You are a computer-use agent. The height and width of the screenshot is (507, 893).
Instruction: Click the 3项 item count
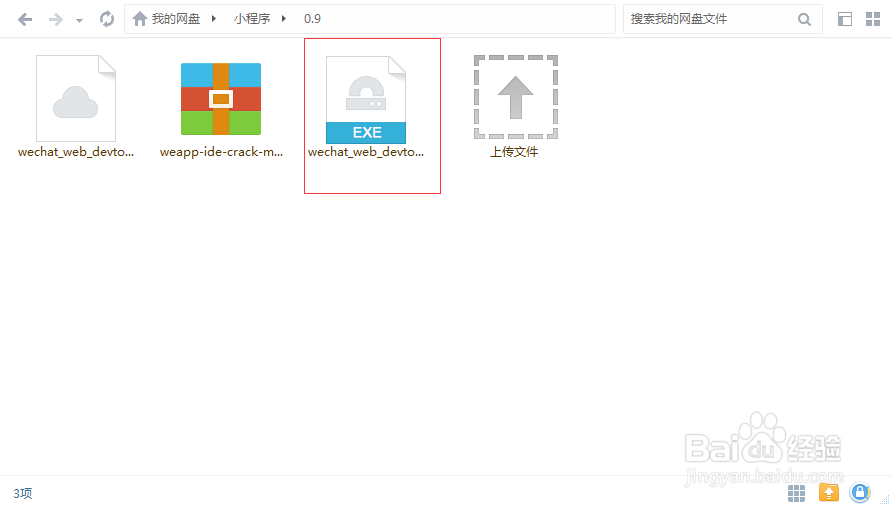pos(23,493)
